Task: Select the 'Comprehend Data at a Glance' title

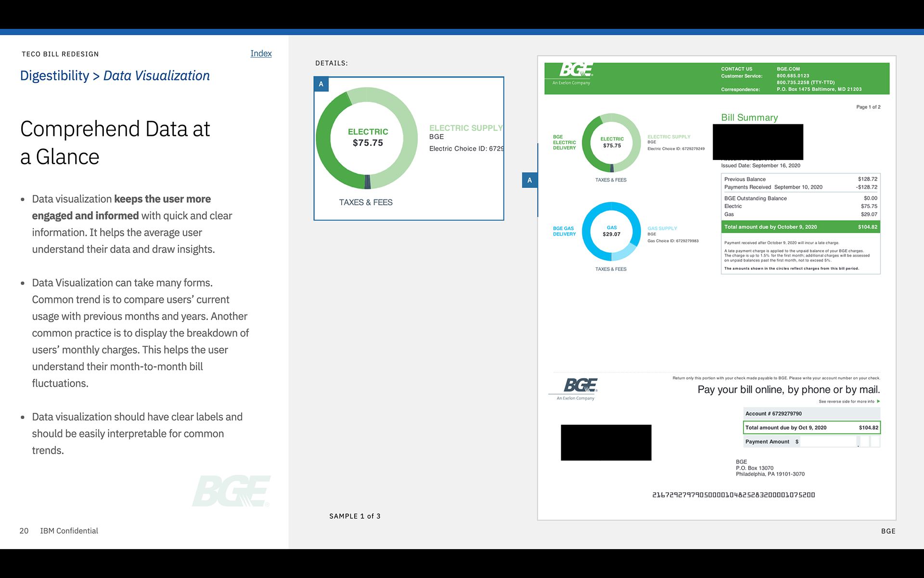Action: (x=115, y=143)
